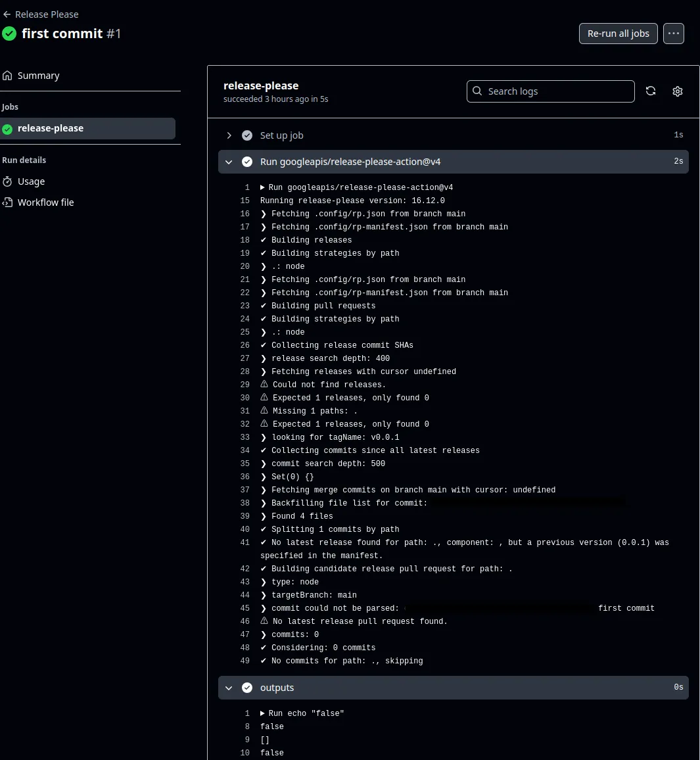Open the Workflow file
Viewport: 700px width, 760px height.
click(45, 202)
